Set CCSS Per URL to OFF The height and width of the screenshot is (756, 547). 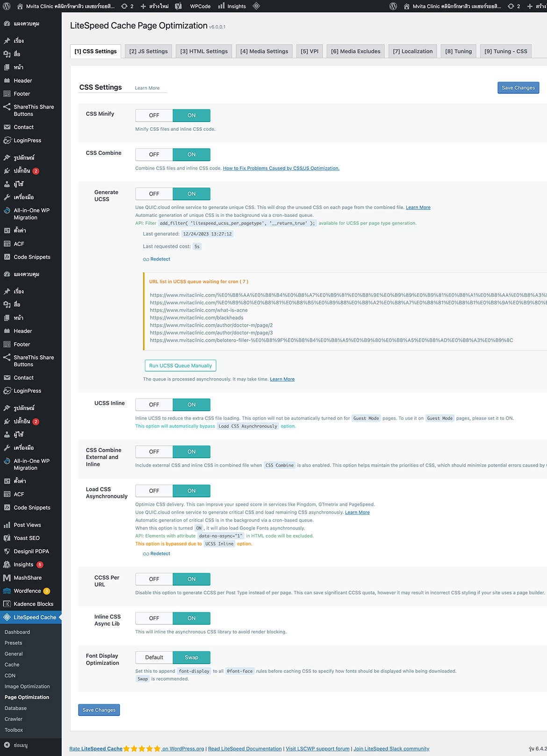(154, 579)
